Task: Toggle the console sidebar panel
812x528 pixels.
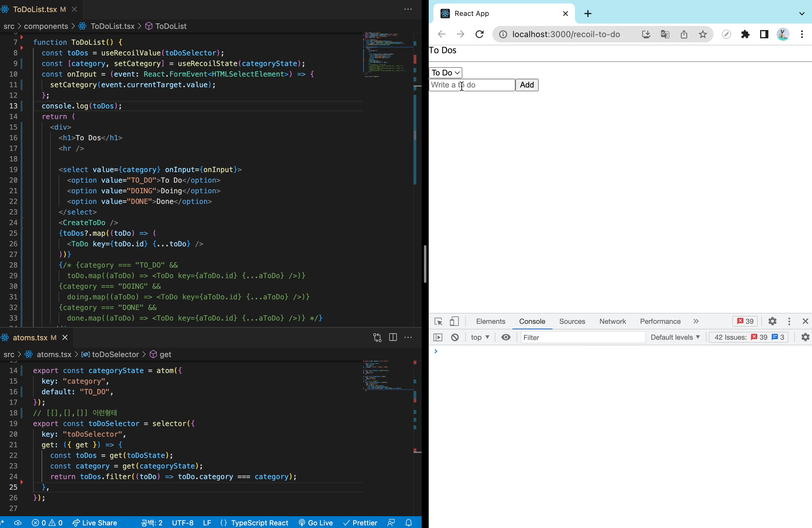Action: [x=438, y=337]
